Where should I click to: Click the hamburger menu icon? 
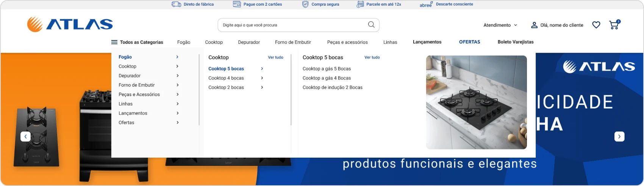114,42
